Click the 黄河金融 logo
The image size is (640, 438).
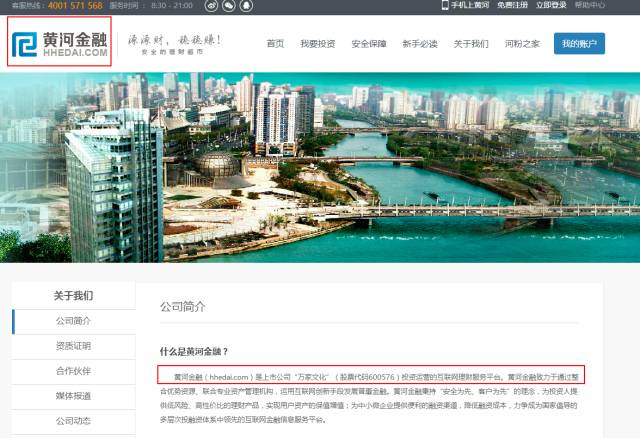pos(60,44)
